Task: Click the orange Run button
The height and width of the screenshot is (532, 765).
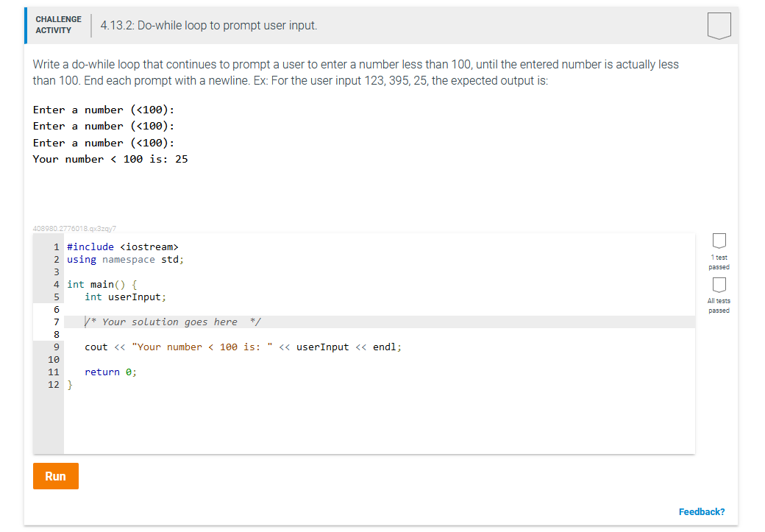Action: click(56, 476)
